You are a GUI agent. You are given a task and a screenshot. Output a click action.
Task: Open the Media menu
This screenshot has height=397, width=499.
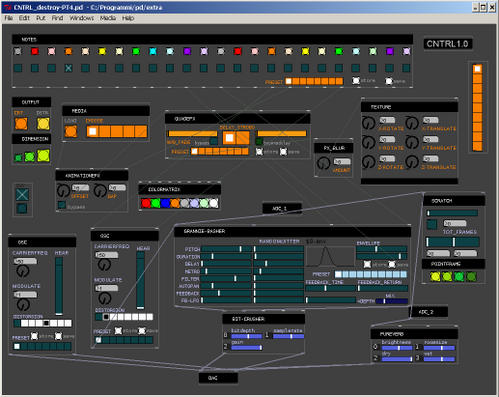[108, 18]
